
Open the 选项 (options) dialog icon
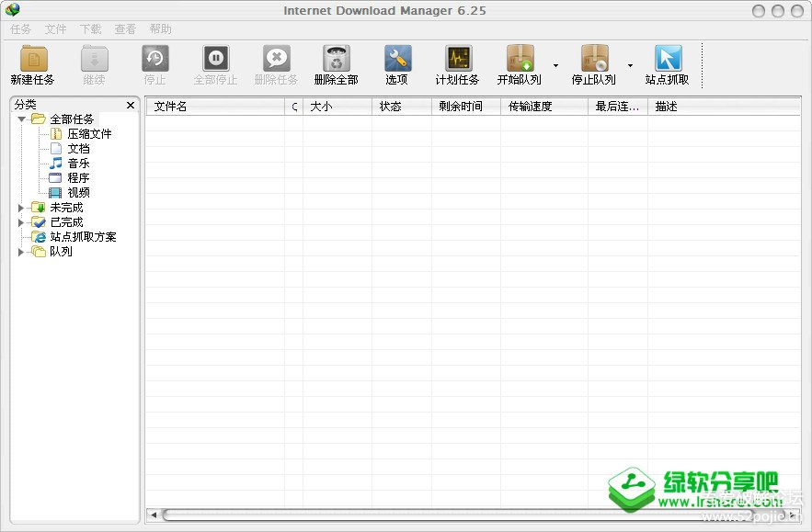pyautogui.click(x=396, y=62)
